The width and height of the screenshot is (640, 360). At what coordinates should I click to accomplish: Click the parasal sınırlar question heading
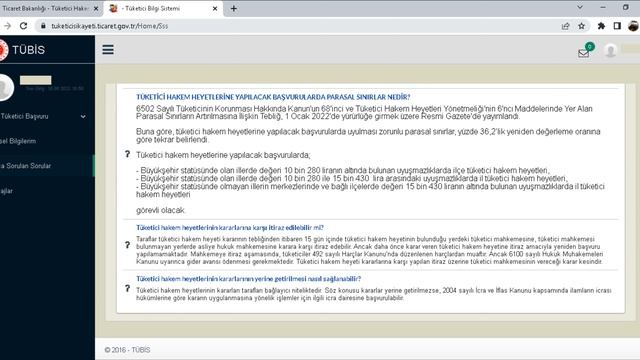(x=273, y=97)
